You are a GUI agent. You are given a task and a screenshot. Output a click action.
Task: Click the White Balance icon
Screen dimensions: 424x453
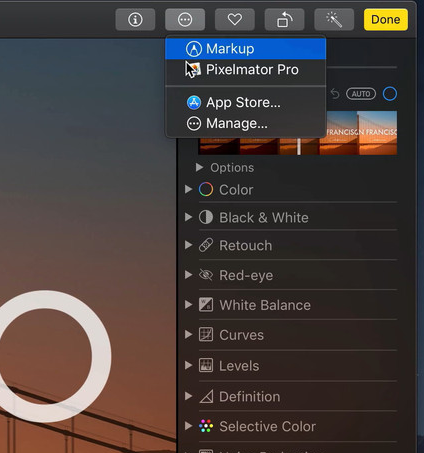[x=206, y=305]
